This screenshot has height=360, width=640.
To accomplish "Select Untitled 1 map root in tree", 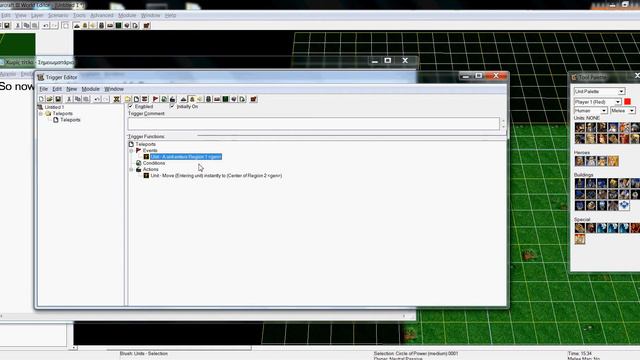I will tap(54, 107).
